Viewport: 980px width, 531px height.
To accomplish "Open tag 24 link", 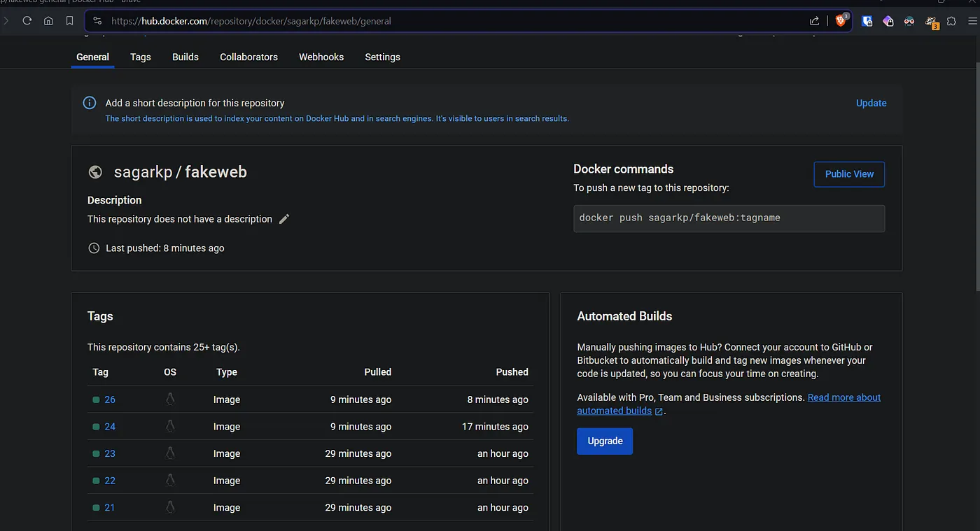I will coord(110,427).
